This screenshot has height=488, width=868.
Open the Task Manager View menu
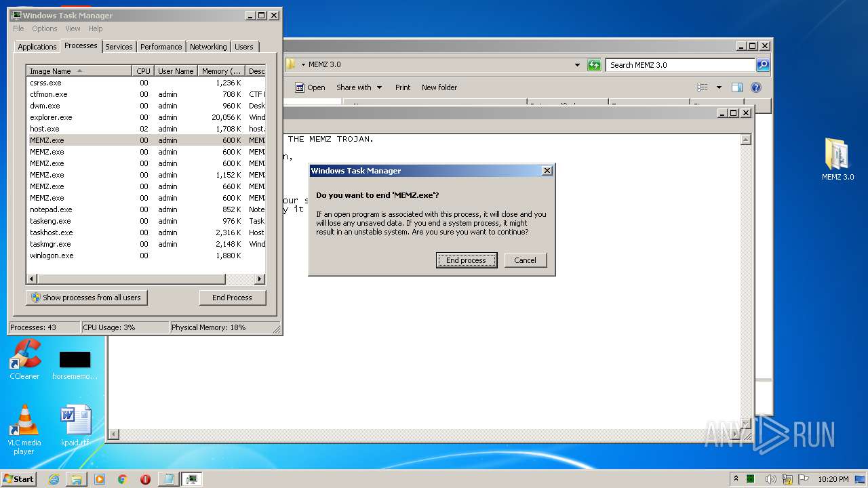(73, 28)
